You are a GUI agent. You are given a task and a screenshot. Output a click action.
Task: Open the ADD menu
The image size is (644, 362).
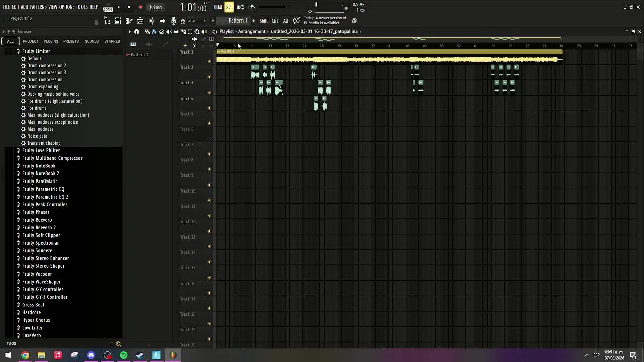coord(24,7)
